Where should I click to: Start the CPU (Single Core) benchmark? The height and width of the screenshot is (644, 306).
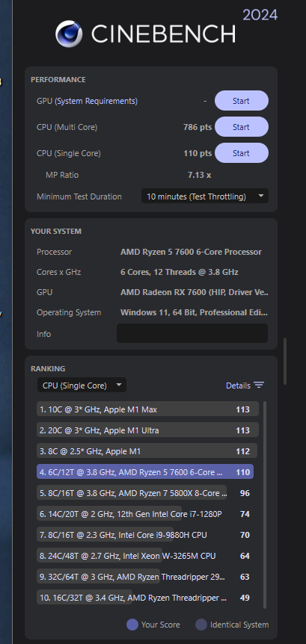pyautogui.click(x=242, y=153)
